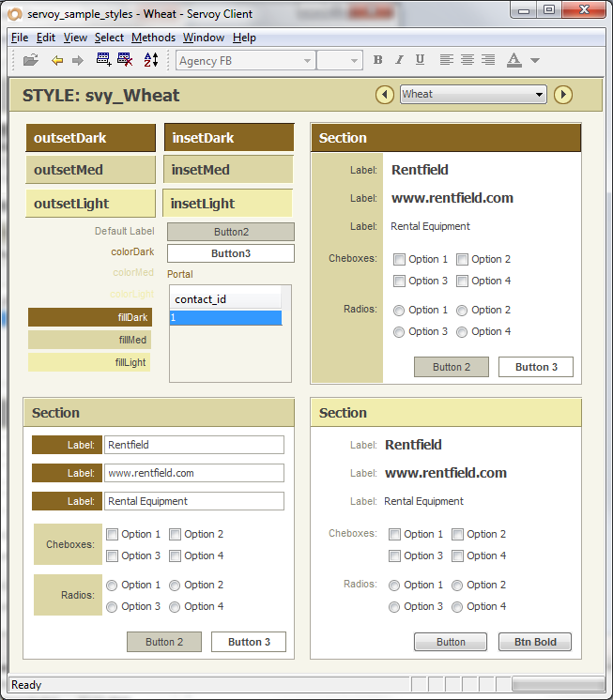Open the File menu
This screenshot has width=613, height=700.
[20, 38]
